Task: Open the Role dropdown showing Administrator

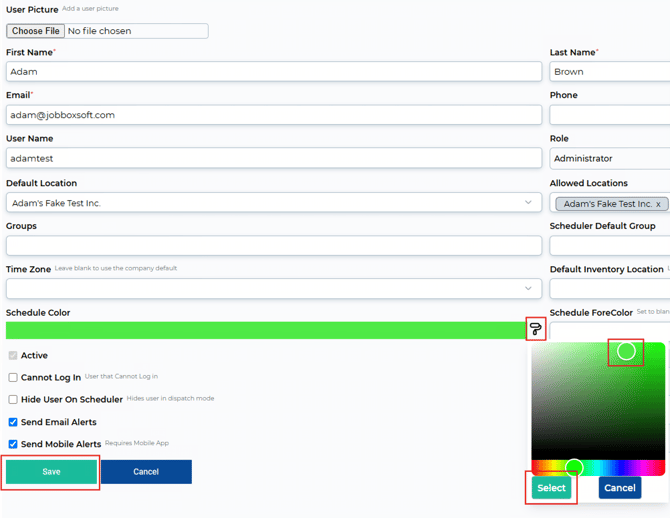Action: (610, 159)
